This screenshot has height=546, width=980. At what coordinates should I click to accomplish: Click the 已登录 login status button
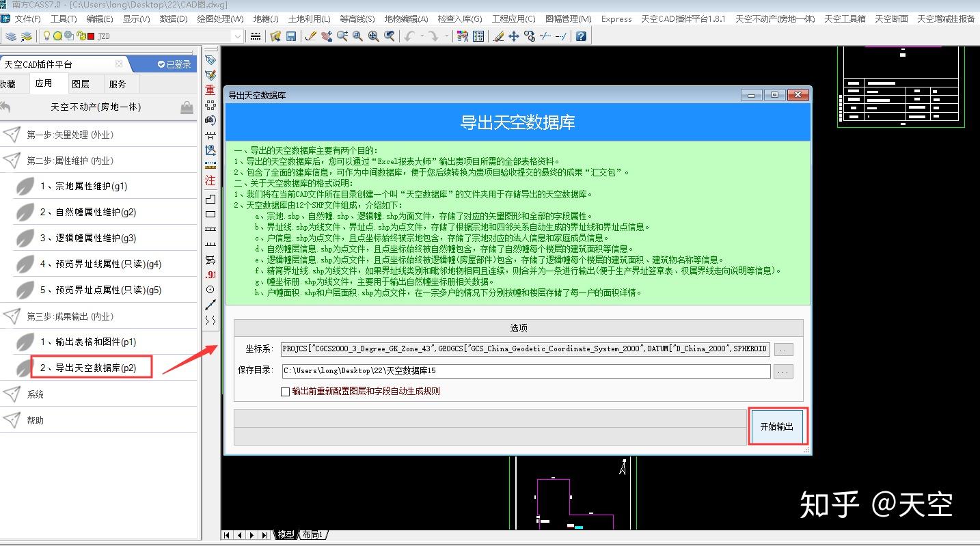pos(174,64)
